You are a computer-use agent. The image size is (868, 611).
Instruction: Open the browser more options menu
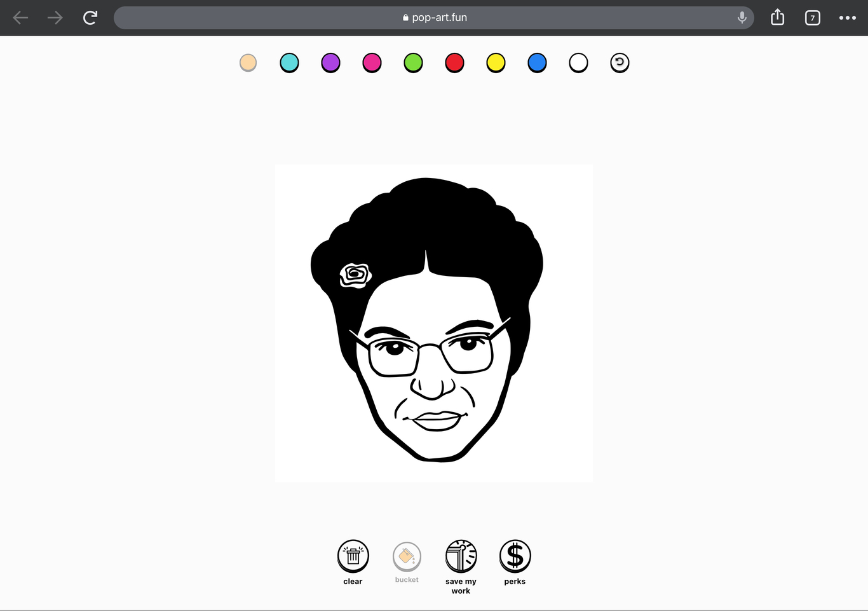pos(848,17)
